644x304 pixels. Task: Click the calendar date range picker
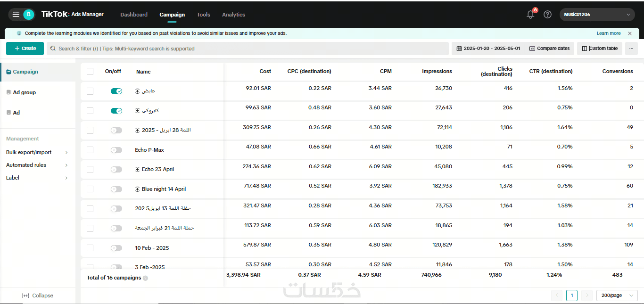point(488,49)
